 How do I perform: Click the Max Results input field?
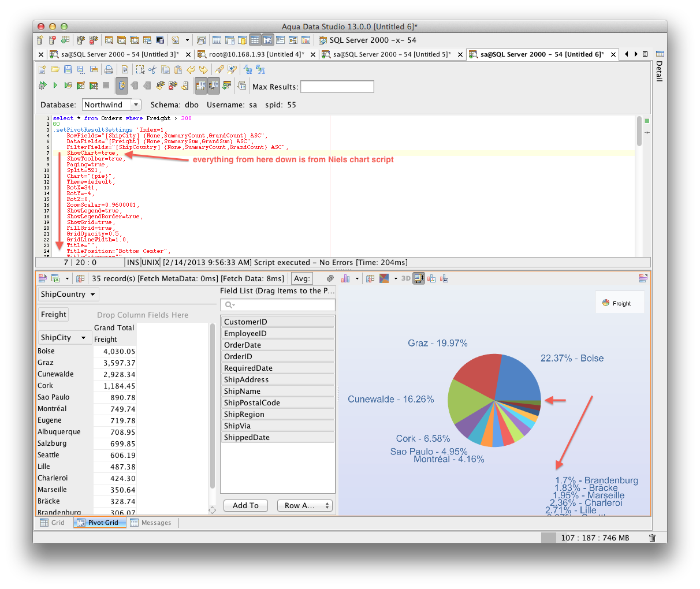pyautogui.click(x=337, y=87)
